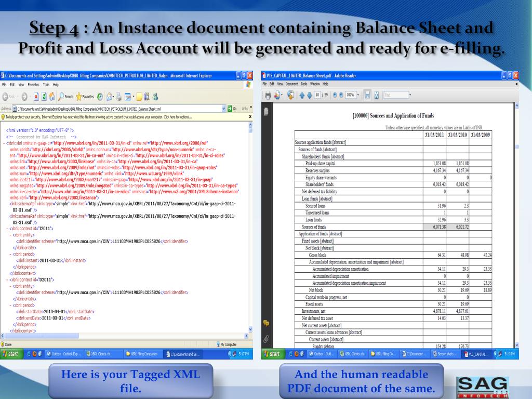Image resolution: width=532 pixels, height=399 pixels.
Task: Close the Internet Explorer information bar
Action: point(250,117)
